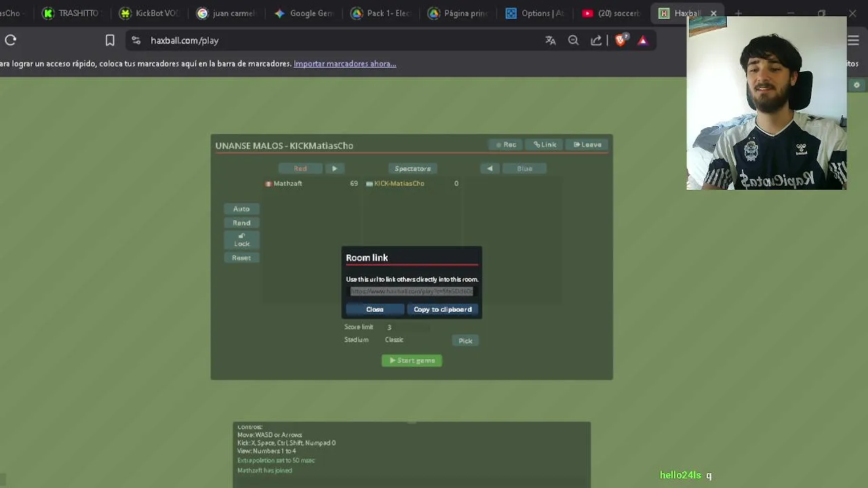Switch to the 'juan carmel' Google tab

click(x=226, y=13)
